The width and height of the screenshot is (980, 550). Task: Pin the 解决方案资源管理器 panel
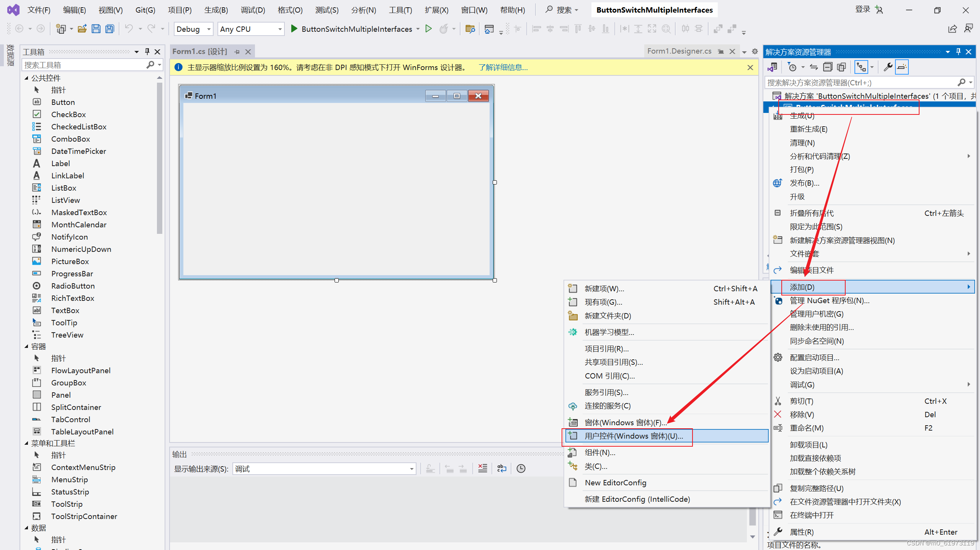coord(957,51)
